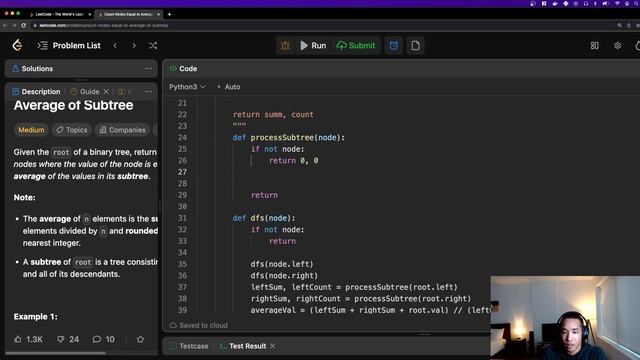This screenshot has height=360, width=640.
Task: Click the Medium difficulty tag
Action: click(31, 130)
